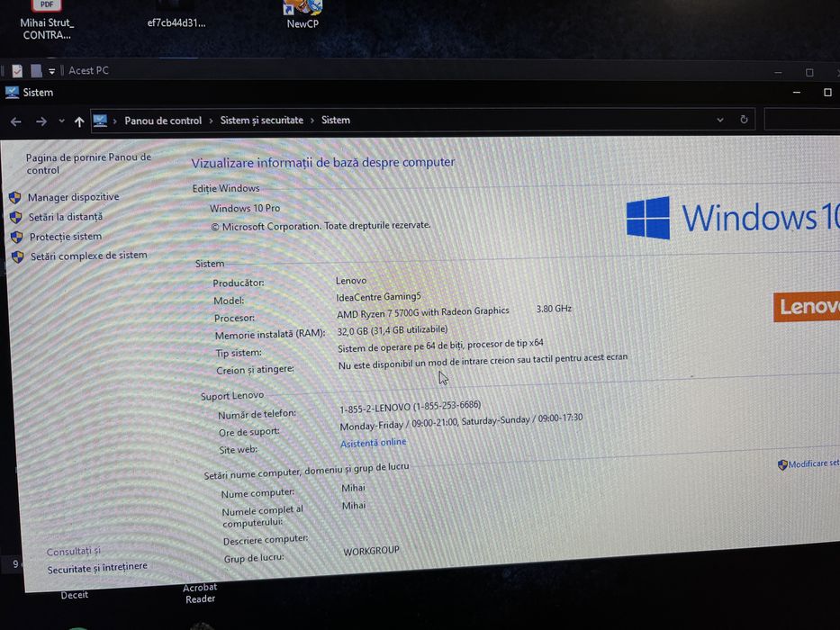Click the IdeaCentre Gaming5 model text

378,297
